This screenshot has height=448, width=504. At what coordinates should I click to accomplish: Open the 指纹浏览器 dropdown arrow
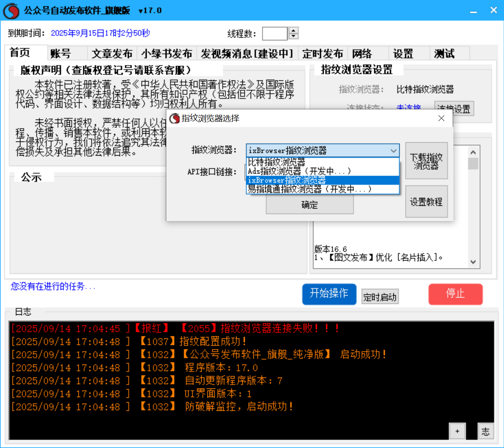(x=393, y=151)
